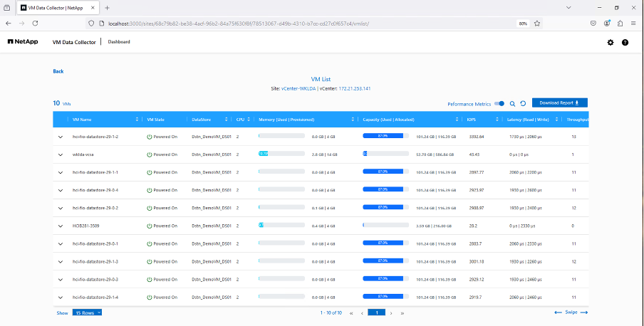Open the 15 Rows page size dropdown
Image resolution: width=644 pixels, height=326 pixels.
pyautogui.click(x=88, y=312)
